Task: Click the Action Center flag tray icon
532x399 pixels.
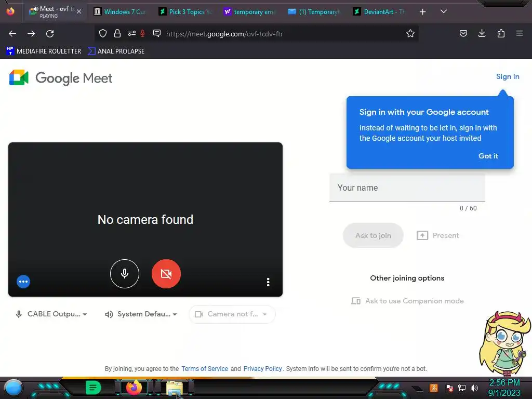Action: point(449,388)
